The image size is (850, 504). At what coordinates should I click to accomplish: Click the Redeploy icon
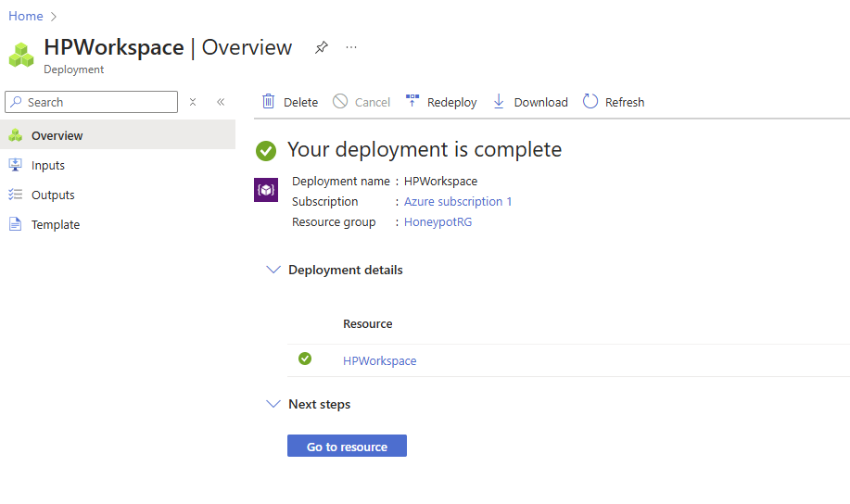click(x=412, y=100)
